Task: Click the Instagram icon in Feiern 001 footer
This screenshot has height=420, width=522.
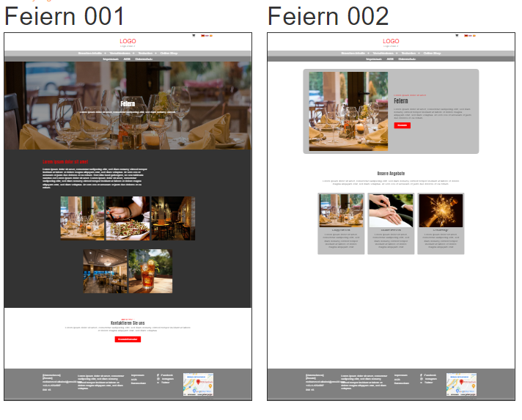Action: pos(158,379)
